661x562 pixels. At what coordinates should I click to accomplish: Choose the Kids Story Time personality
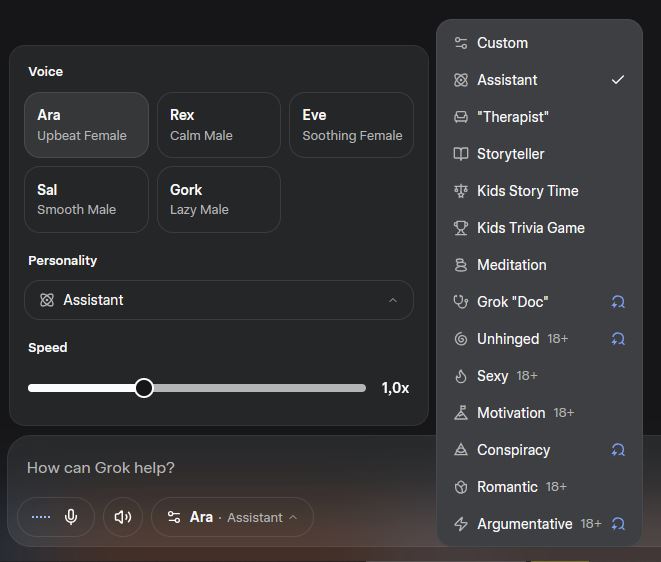point(540,191)
